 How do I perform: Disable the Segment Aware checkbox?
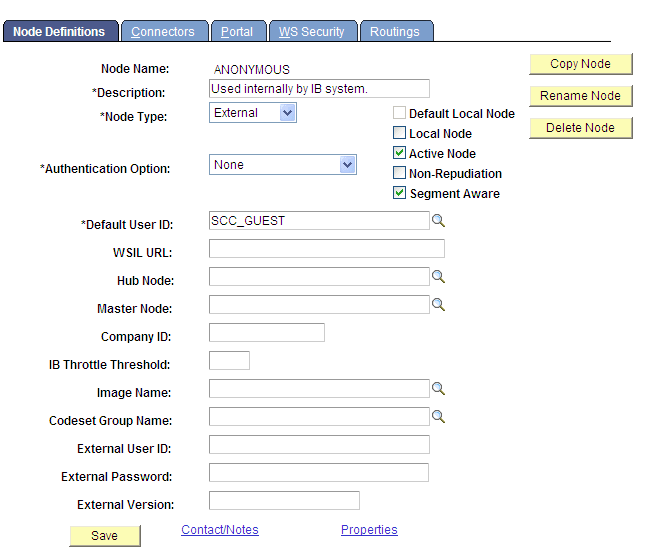point(399,193)
